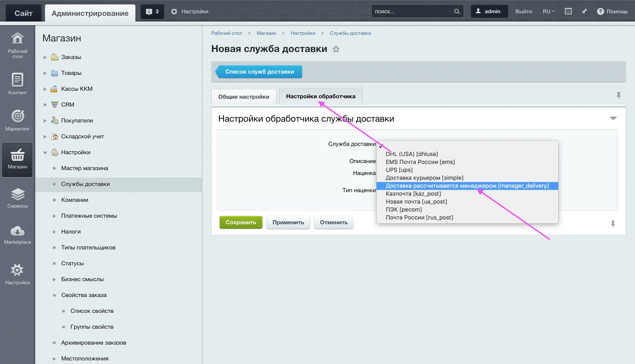Expand Настройки left sidebar section

(47, 152)
